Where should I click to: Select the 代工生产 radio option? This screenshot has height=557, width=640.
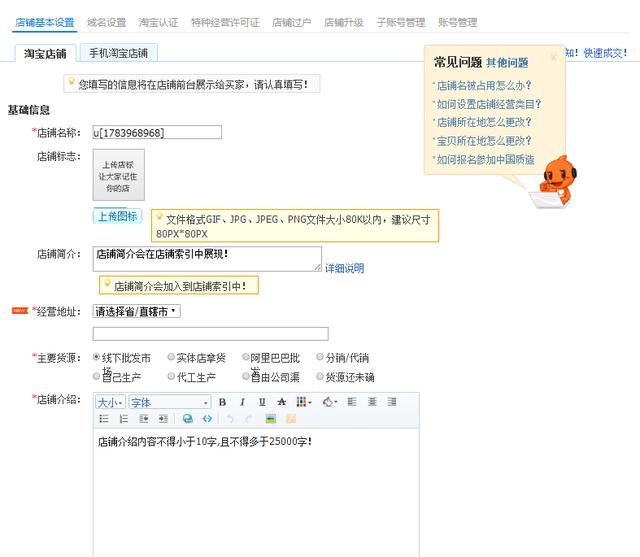tap(171, 376)
